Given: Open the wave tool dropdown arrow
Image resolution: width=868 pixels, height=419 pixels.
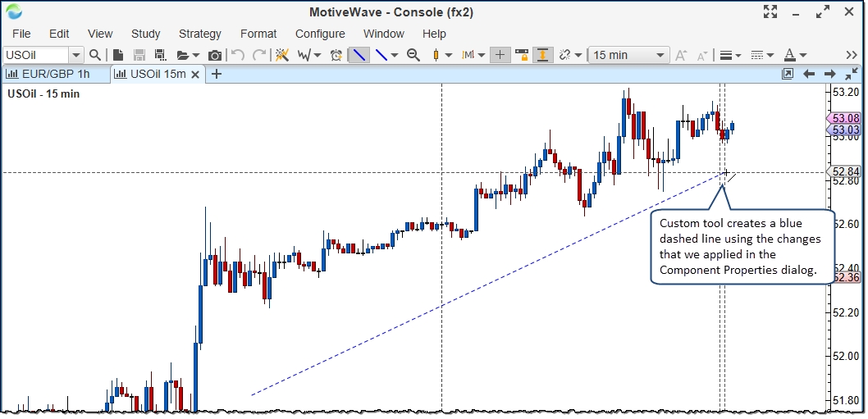Looking at the screenshot, I should coord(318,56).
